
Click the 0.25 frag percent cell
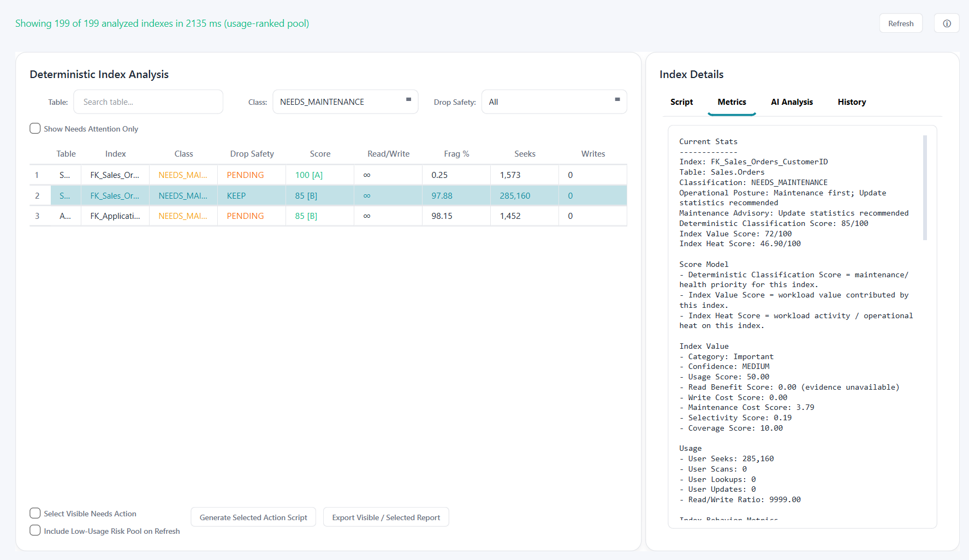(456, 175)
